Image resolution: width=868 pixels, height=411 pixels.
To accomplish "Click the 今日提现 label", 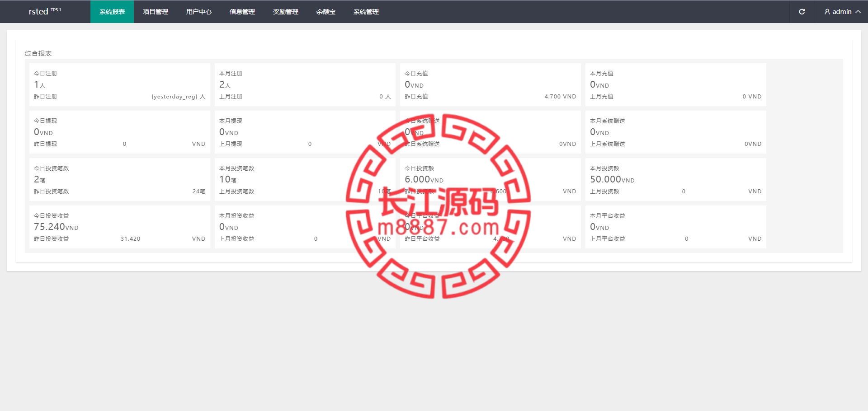I will click(45, 121).
